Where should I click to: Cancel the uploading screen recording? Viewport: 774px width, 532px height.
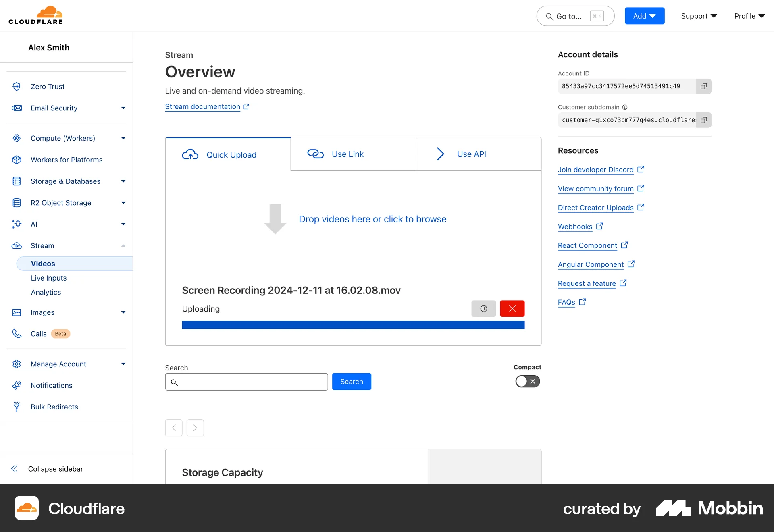pyautogui.click(x=512, y=308)
